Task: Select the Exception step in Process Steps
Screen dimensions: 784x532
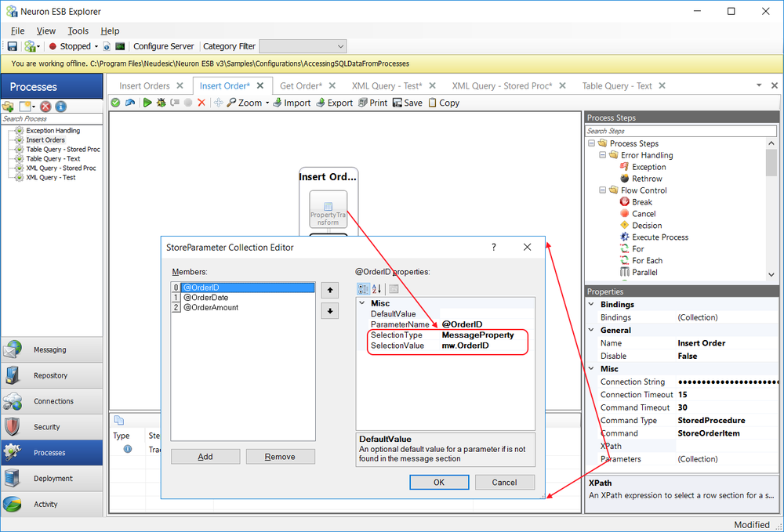Action: [648, 167]
